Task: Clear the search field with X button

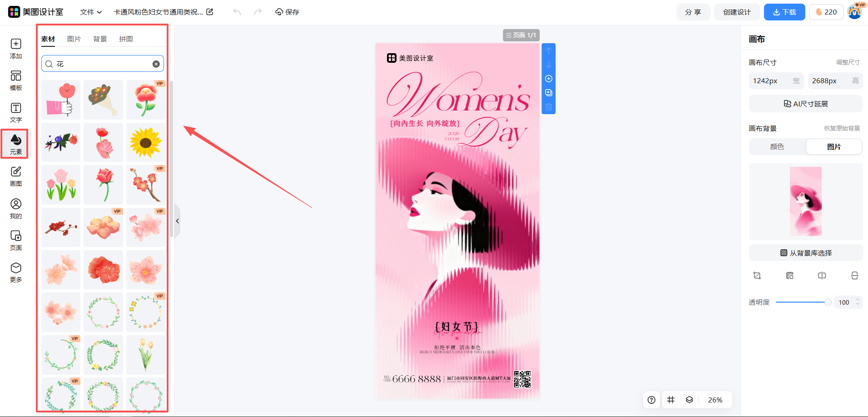Action: 156,64
